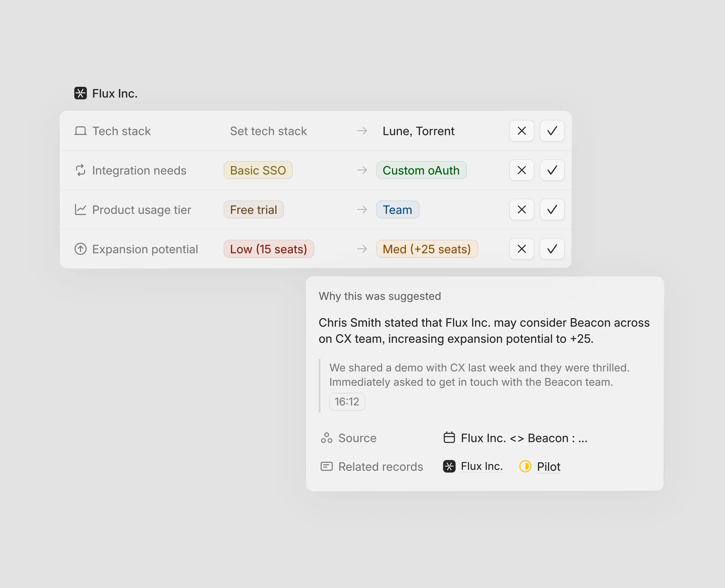Viewport: 725px width, 588px height.
Task: Click the Related records icon
Action: click(x=327, y=467)
